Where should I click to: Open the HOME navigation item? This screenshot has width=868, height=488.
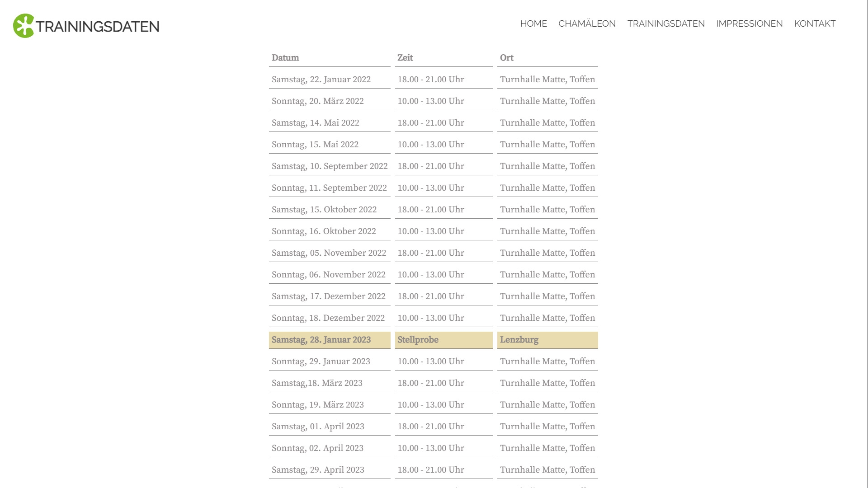[533, 23]
